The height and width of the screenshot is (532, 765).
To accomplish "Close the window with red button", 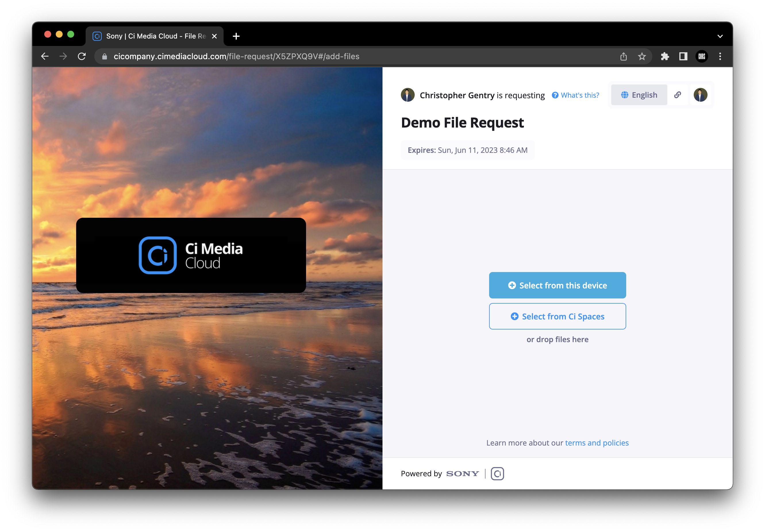I will [48, 34].
